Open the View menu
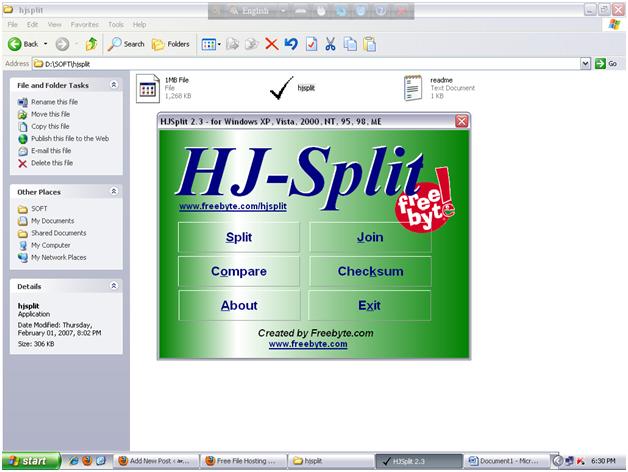 coord(54,24)
